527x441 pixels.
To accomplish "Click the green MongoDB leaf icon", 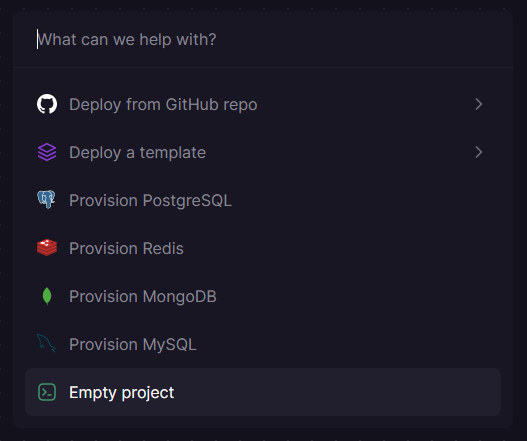I will tap(47, 296).
